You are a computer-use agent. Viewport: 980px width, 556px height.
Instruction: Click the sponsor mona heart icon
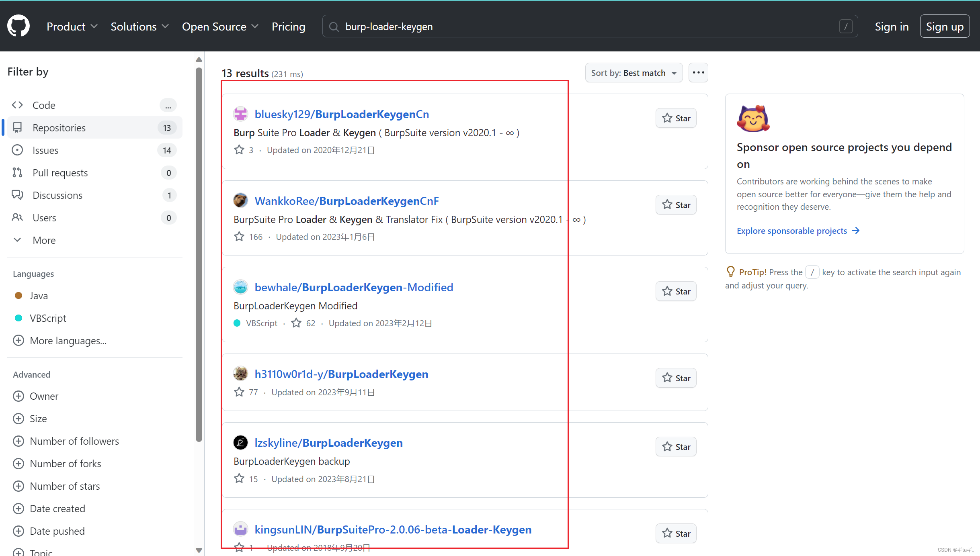753,119
